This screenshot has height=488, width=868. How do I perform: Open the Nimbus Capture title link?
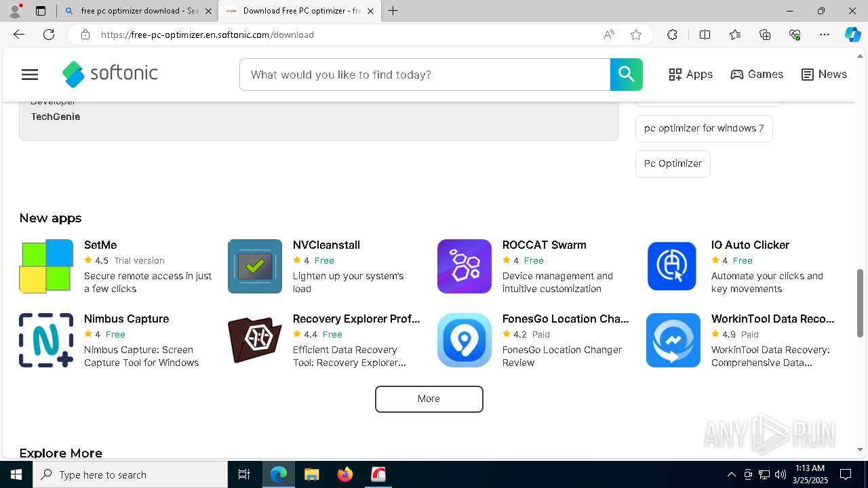(x=126, y=319)
